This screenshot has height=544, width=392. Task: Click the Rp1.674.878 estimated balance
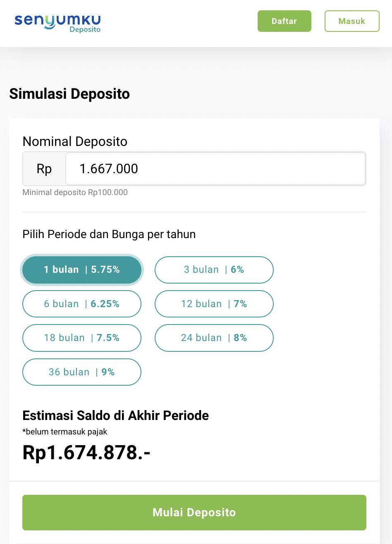[x=86, y=452]
